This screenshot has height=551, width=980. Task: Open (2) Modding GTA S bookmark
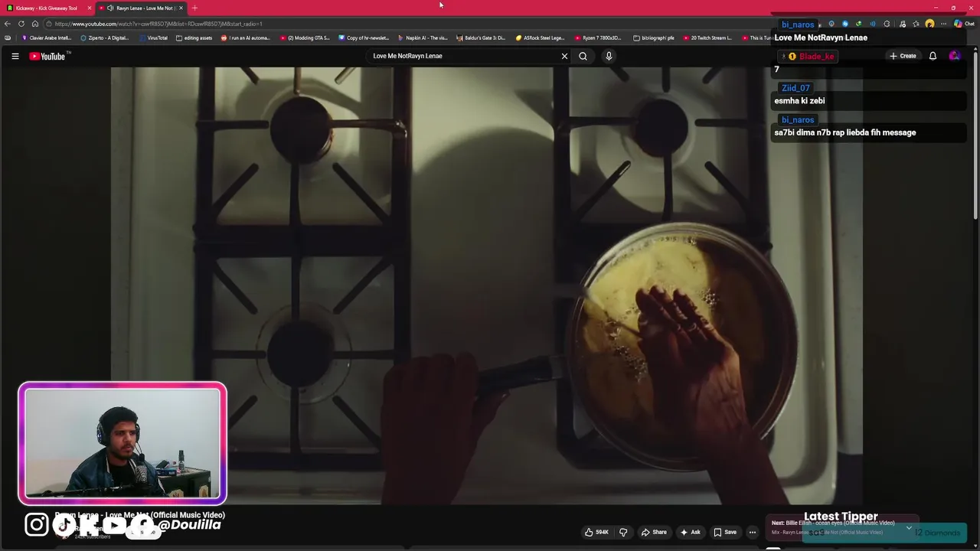click(x=305, y=37)
